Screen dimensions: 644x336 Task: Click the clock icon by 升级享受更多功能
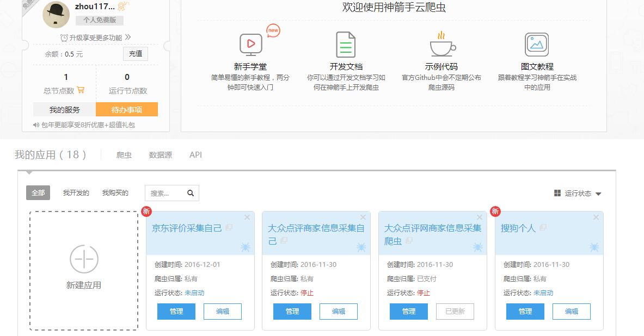click(64, 38)
